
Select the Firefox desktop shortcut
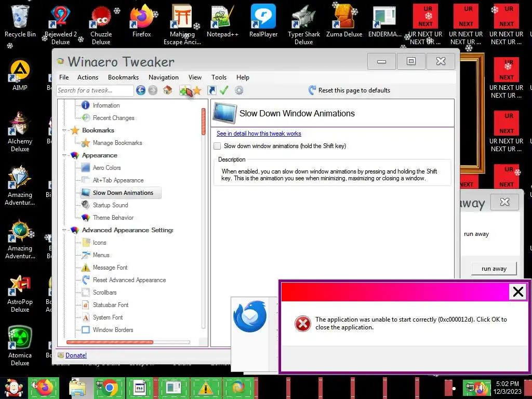[x=141, y=21]
